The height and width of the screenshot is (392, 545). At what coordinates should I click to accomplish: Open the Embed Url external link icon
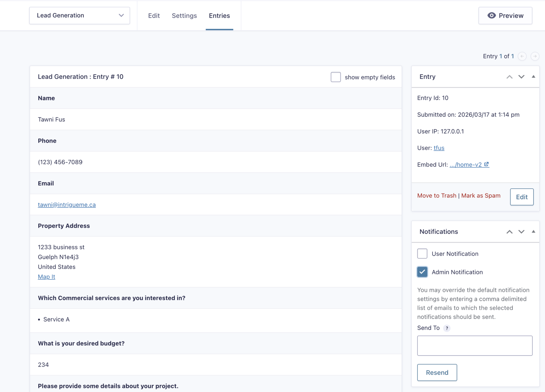tap(487, 164)
